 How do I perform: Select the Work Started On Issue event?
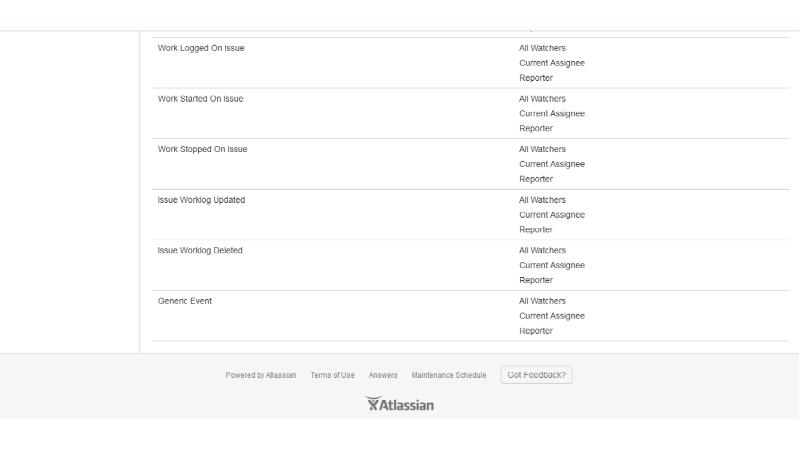point(200,99)
